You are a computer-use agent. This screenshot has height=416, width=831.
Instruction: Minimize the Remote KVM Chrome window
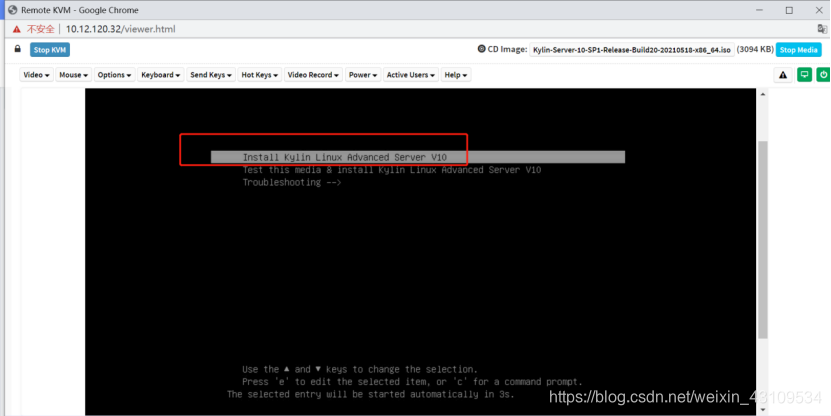[x=759, y=10]
